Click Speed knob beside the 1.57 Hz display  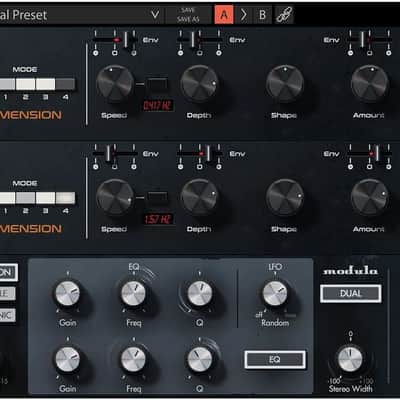[x=115, y=197]
